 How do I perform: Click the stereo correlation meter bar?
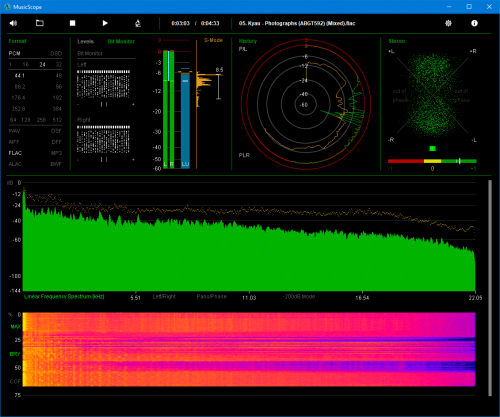pyautogui.click(x=432, y=161)
